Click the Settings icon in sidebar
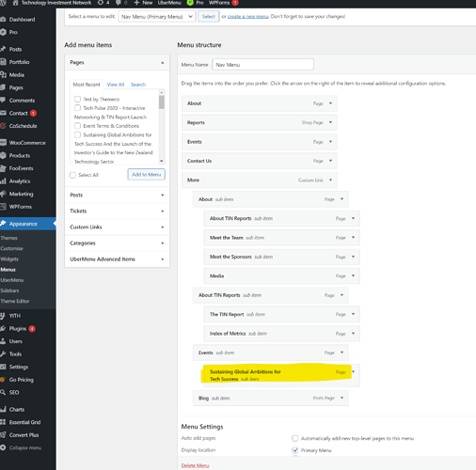Viewport: 476px width, 470px height. (3, 367)
